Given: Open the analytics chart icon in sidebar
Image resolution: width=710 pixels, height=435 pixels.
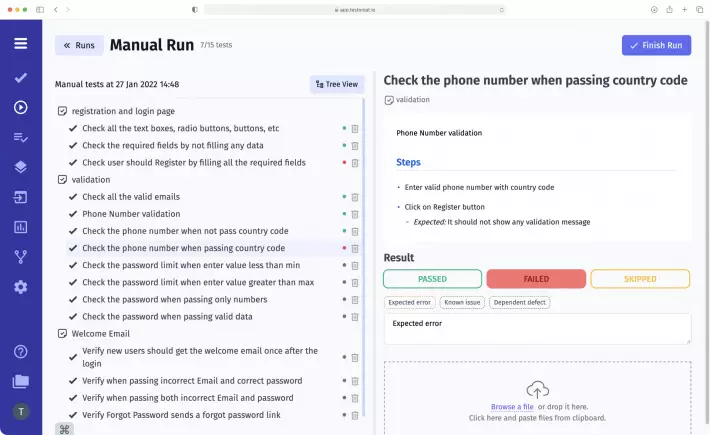Looking at the screenshot, I should (x=20, y=227).
